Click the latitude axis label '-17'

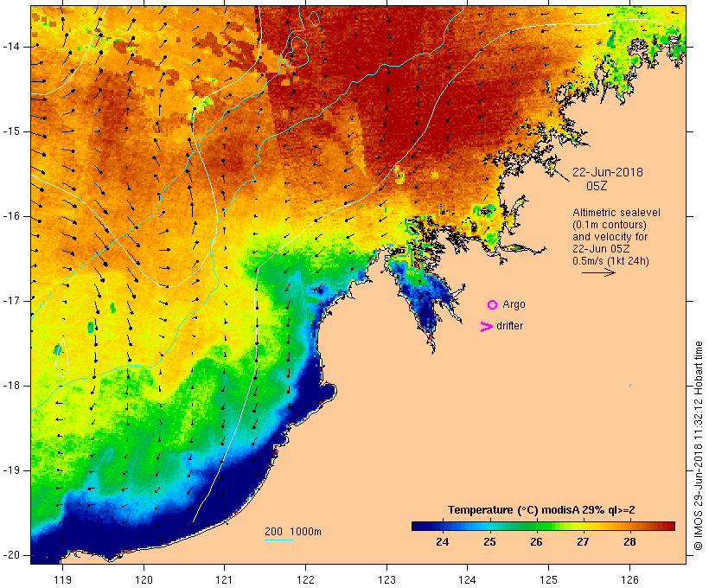click(11, 301)
